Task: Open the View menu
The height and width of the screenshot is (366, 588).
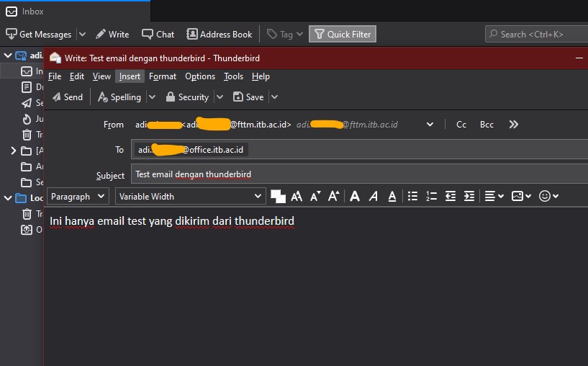Action: (x=101, y=76)
